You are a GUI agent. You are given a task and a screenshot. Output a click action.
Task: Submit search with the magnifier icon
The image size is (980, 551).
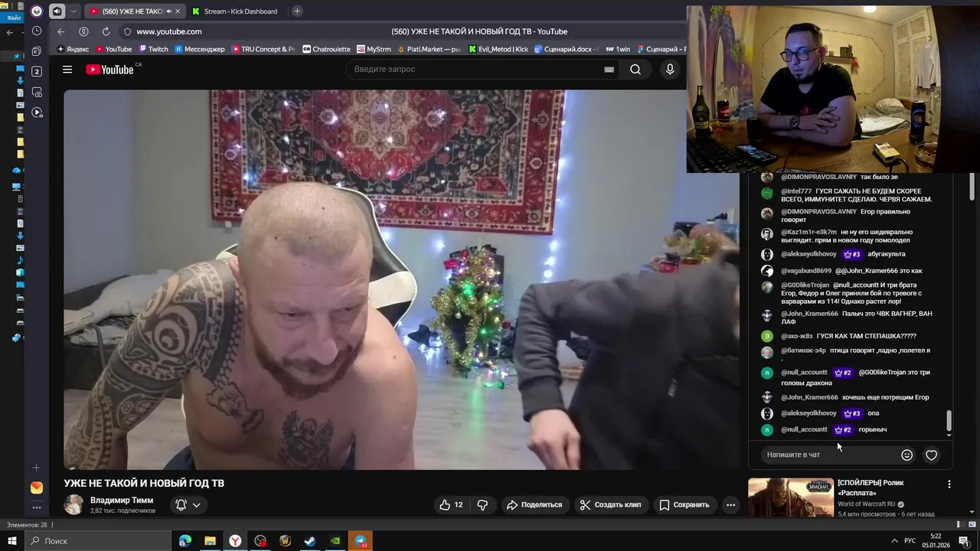click(635, 70)
